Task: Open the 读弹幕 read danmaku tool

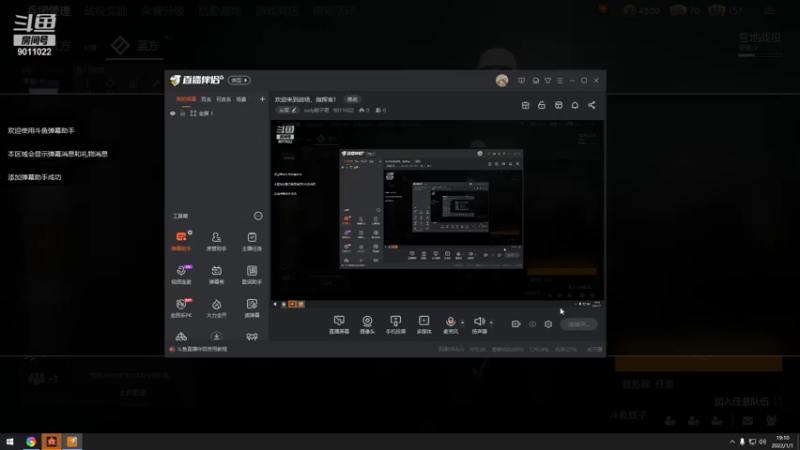Action: [252, 308]
